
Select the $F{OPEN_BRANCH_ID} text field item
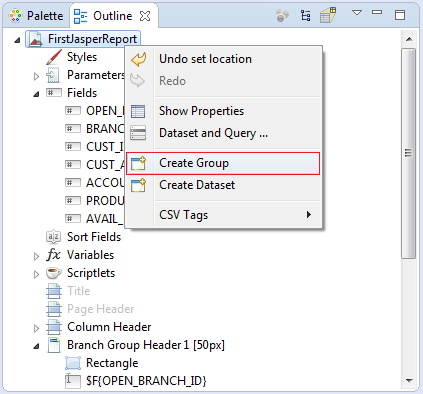pos(136,381)
